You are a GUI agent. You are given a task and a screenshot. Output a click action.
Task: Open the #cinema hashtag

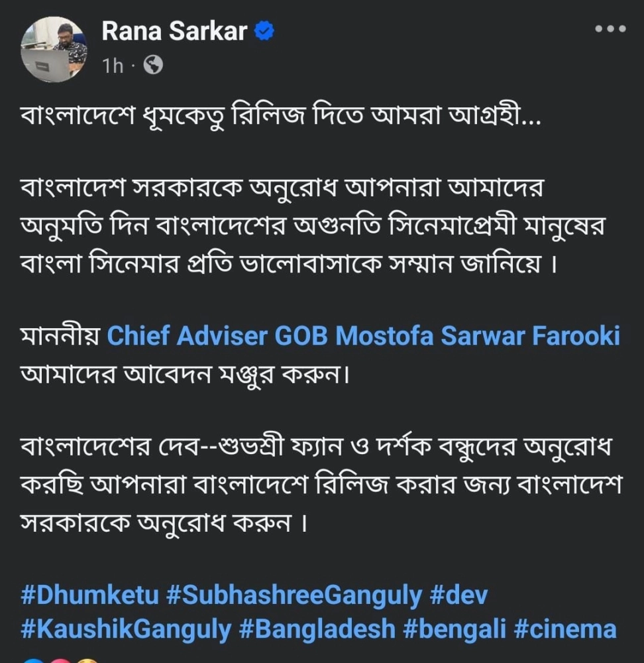click(565, 628)
